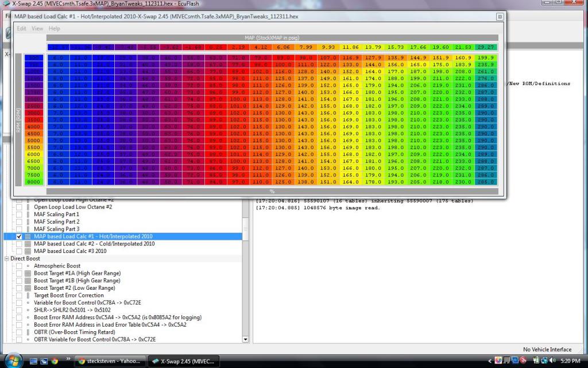
Task: Check the MAP based Load Calc #2 checkbox
Action: click(19, 244)
